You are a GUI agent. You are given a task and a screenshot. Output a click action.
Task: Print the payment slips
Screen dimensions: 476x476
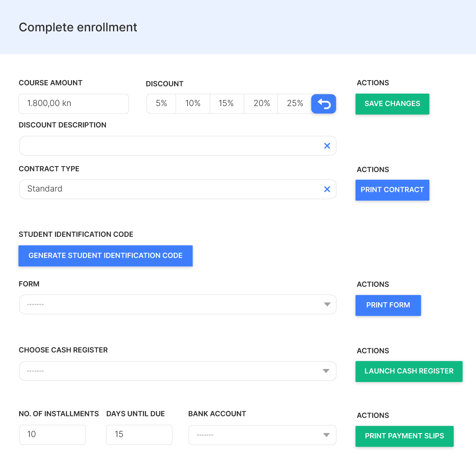click(x=404, y=436)
